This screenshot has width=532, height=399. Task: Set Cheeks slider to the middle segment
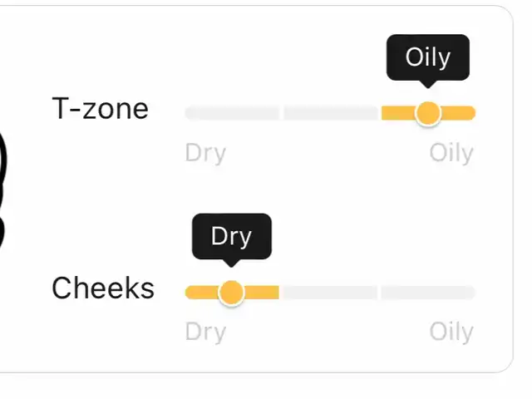[330, 293]
